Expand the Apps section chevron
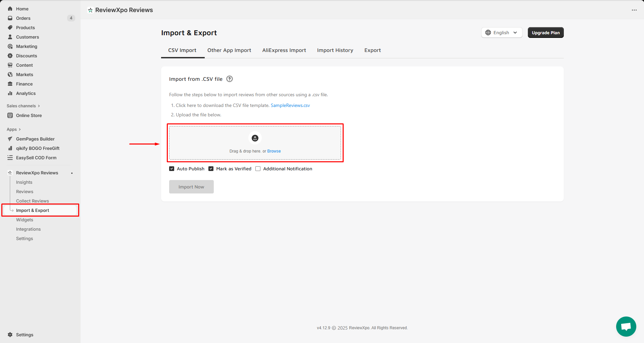 20,129
